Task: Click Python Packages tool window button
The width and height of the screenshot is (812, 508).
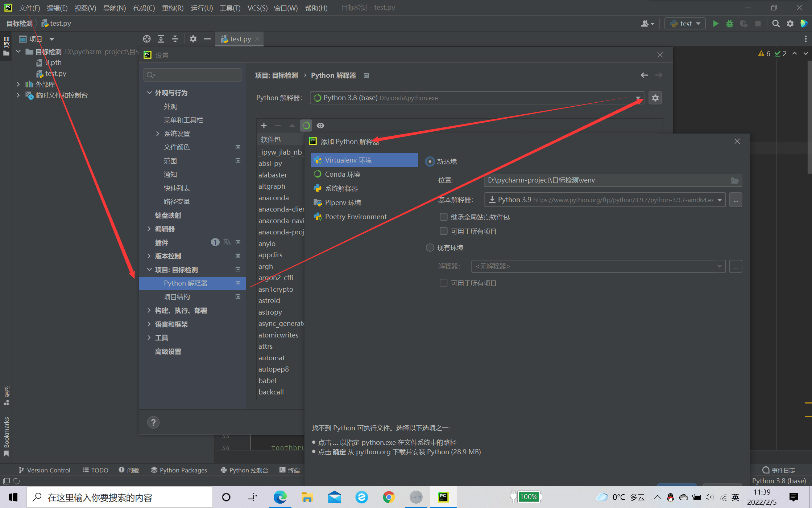Action: pyautogui.click(x=179, y=470)
